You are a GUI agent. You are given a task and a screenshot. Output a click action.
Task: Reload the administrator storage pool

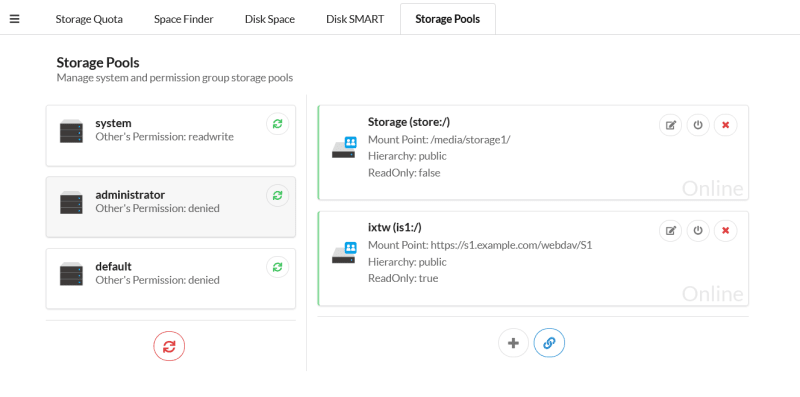coord(278,195)
